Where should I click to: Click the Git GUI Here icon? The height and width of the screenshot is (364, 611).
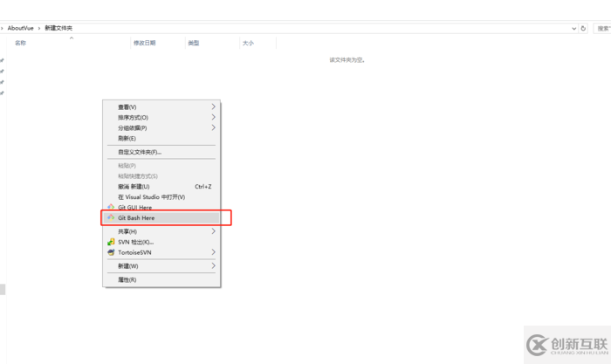[x=111, y=207]
